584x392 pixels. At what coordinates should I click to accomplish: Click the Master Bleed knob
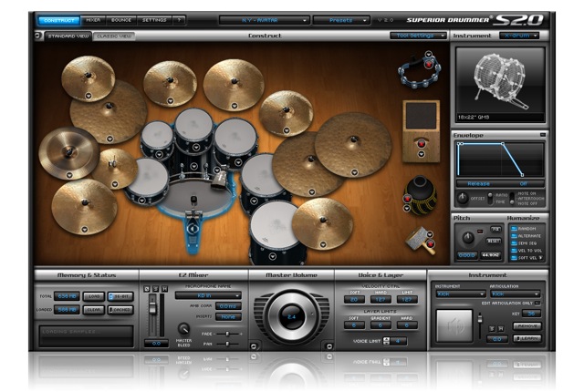point(183,328)
